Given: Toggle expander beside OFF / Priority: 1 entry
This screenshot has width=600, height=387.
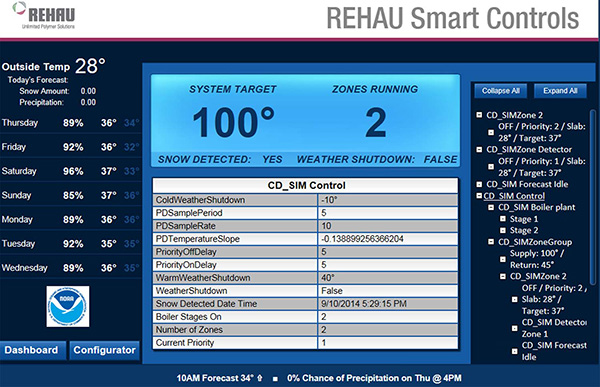Looking at the screenshot, I should coord(491,167).
